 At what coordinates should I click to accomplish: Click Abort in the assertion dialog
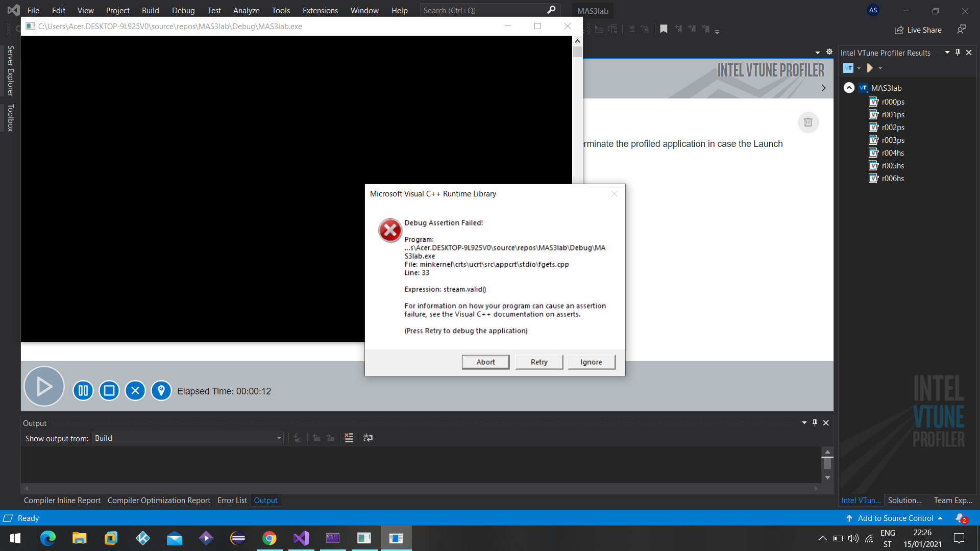click(x=485, y=362)
